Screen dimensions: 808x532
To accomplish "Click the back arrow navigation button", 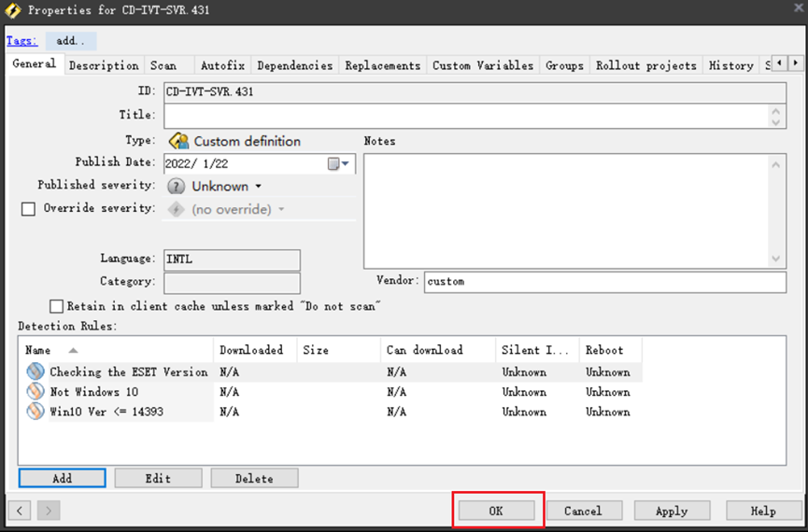I will [x=21, y=511].
